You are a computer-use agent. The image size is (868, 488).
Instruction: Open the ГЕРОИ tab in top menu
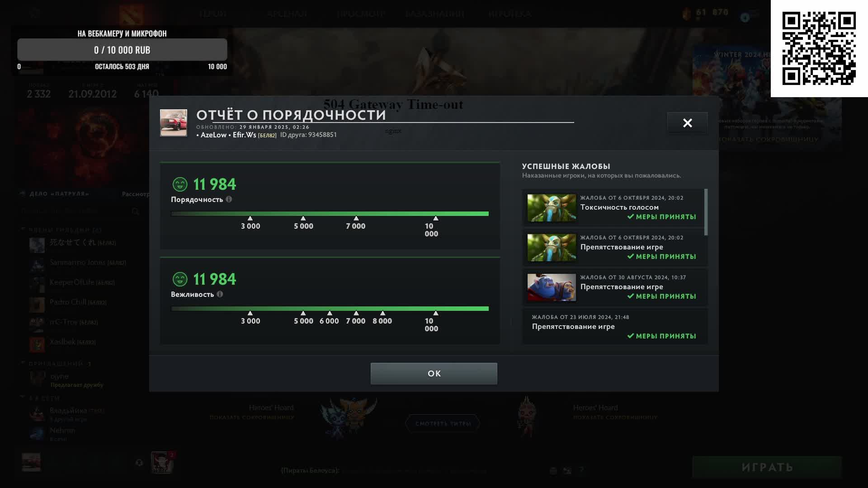click(213, 14)
